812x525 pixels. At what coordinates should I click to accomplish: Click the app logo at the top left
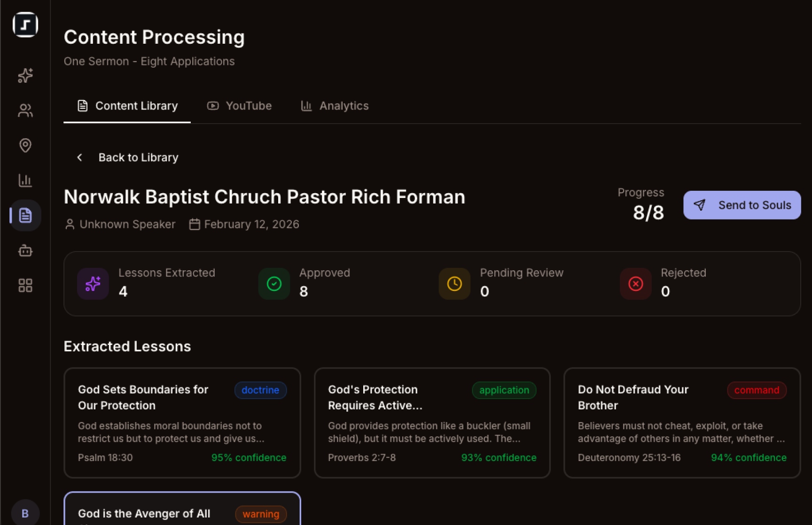(25, 25)
